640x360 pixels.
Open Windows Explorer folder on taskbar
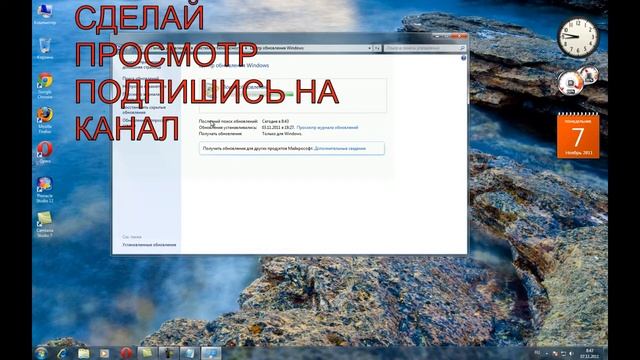(83, 353)
